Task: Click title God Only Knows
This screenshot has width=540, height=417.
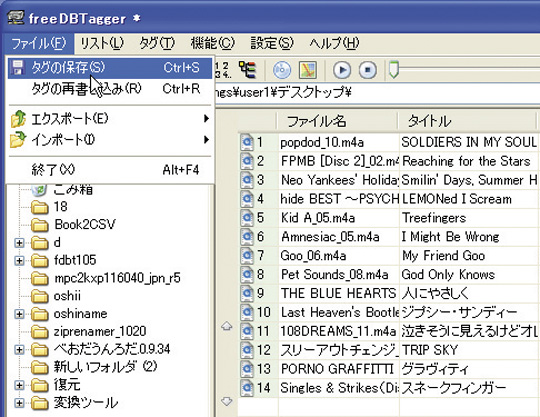Action: [x=448, y=274]
